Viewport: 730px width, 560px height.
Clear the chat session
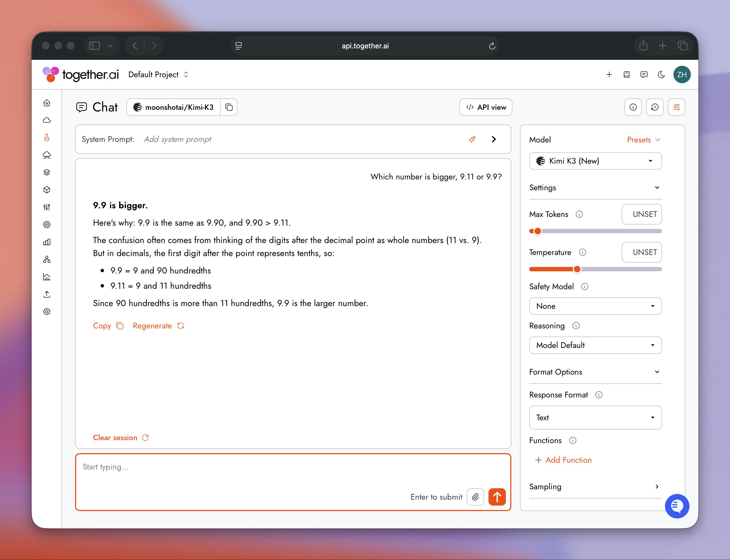121,438
